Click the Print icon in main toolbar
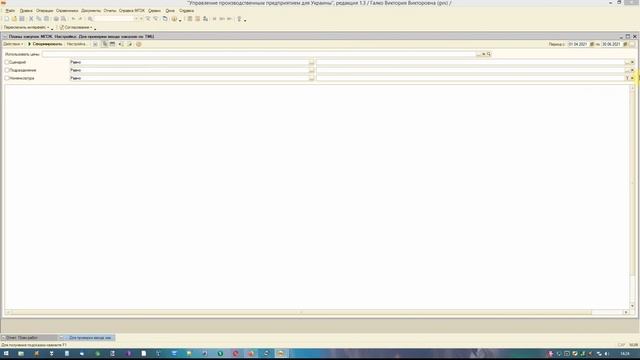The image size is (640, 360). [x=56, y=19]
